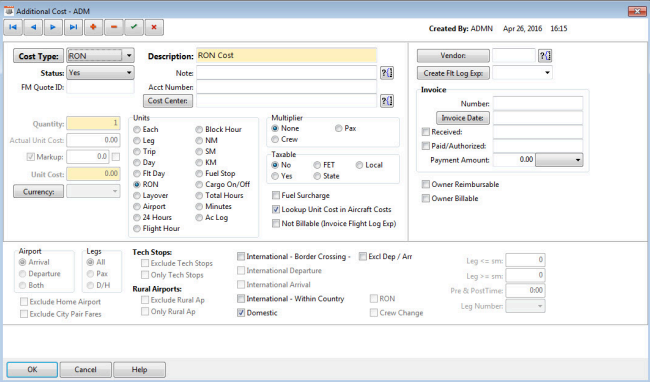Viewport: 650px width, 382px height.
Task: Click the Note input field
Action: tap(286, 73)
